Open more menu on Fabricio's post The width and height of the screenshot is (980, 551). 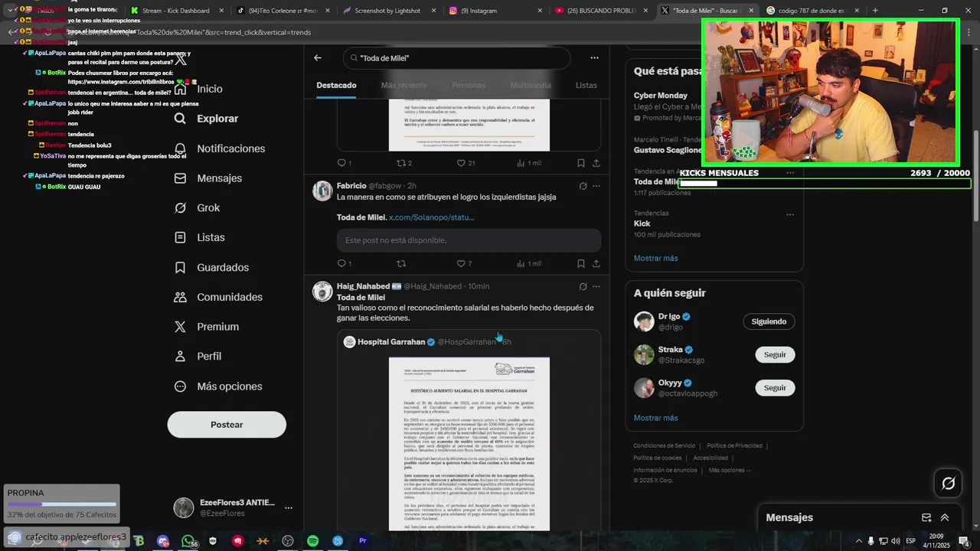pyautogui.click(x=596, y=186)
